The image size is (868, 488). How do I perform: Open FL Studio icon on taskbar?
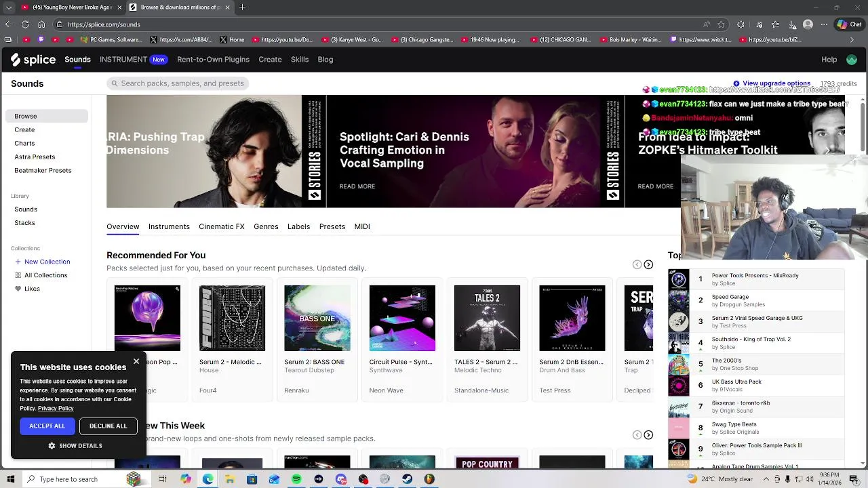coord(429,479)
